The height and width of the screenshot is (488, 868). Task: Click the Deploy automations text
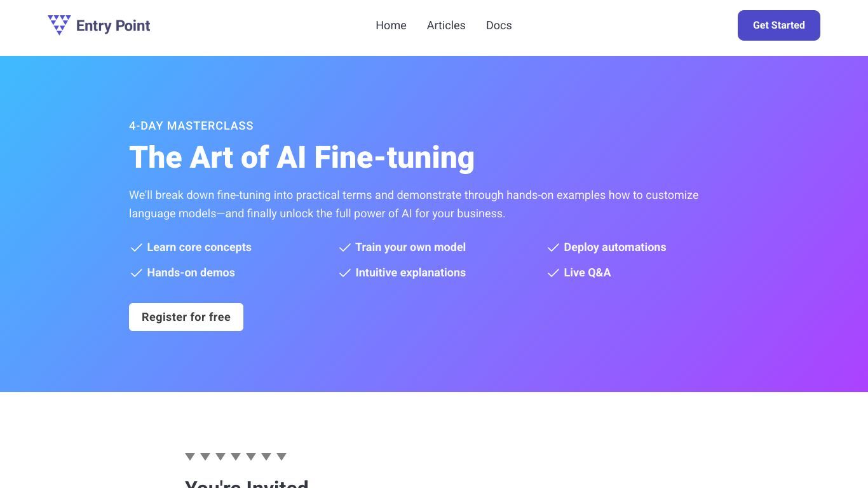(615, 247)
